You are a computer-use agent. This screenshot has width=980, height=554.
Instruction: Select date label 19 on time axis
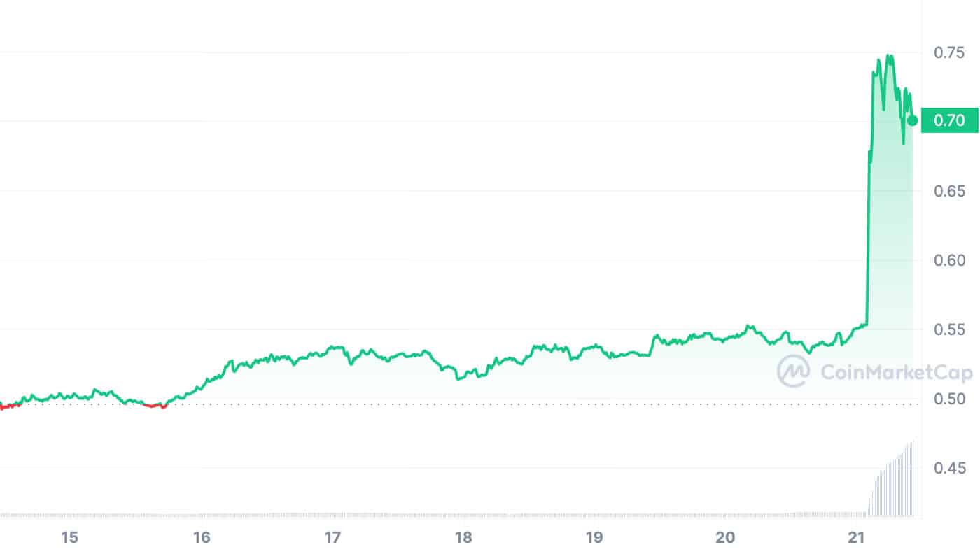(x=594, y=537)
